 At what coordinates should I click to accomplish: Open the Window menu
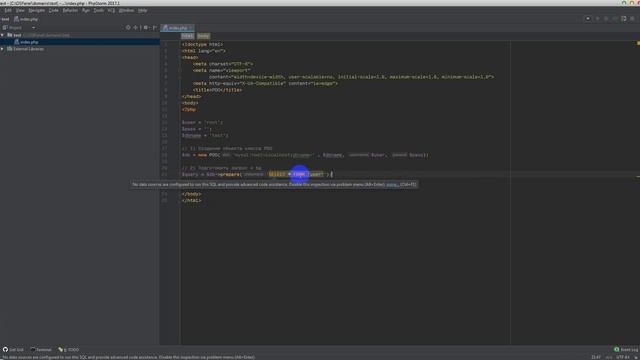coord(127,10)
